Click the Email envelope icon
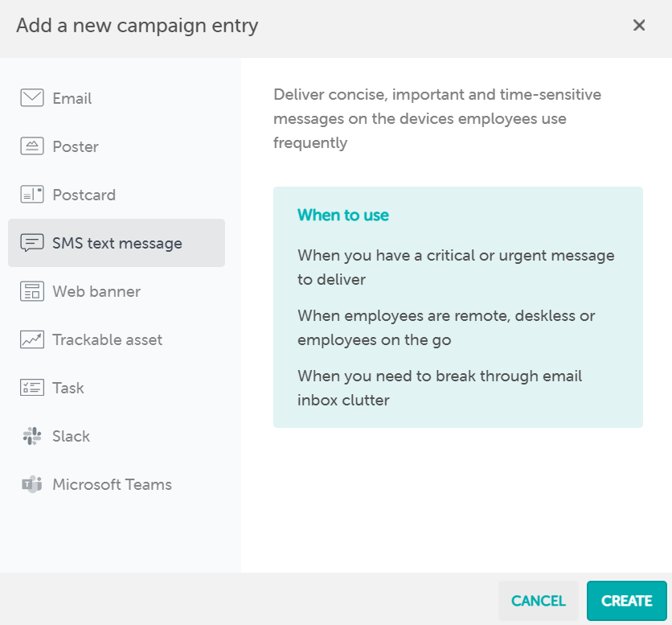Viewport: 672px width, 625px height. 32,98
